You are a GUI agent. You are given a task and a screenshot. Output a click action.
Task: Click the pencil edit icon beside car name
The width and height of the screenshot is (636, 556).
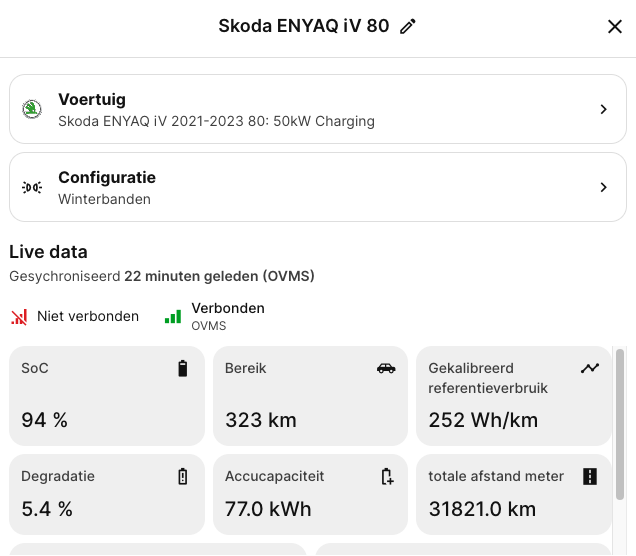[408, 26]
